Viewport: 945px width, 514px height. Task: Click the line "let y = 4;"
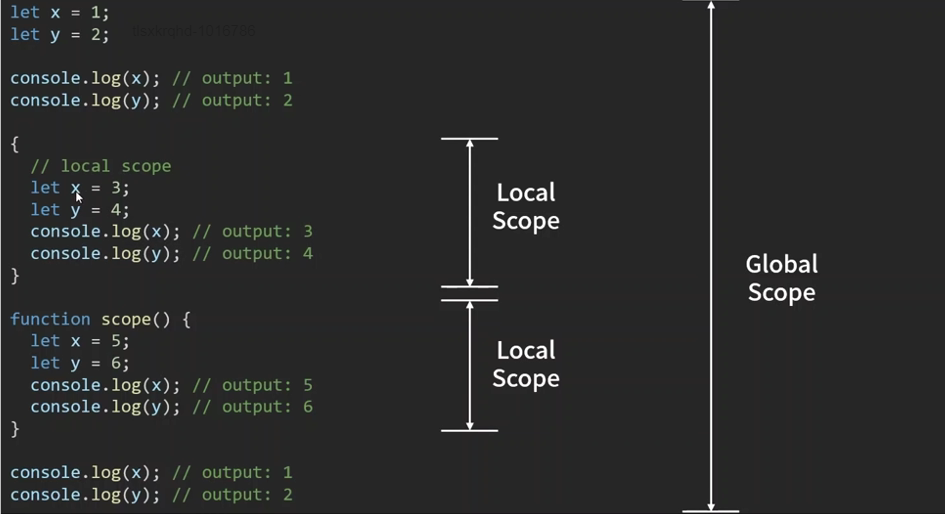click(x=80, y=210)
